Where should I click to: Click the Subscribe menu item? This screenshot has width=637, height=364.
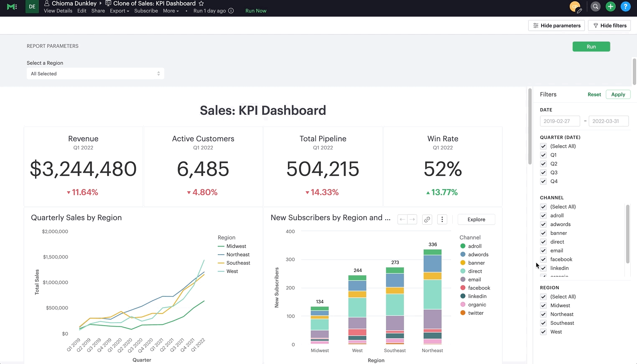146,11
